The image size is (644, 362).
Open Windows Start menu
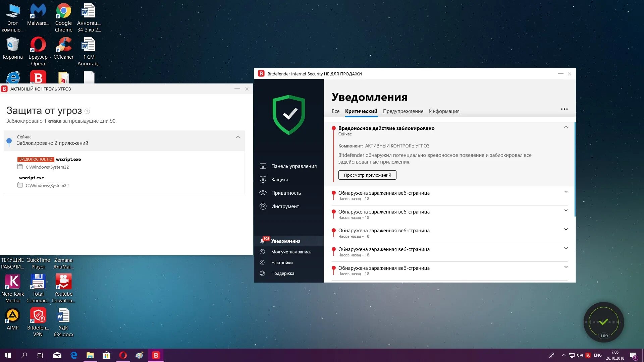pos(8,355)
